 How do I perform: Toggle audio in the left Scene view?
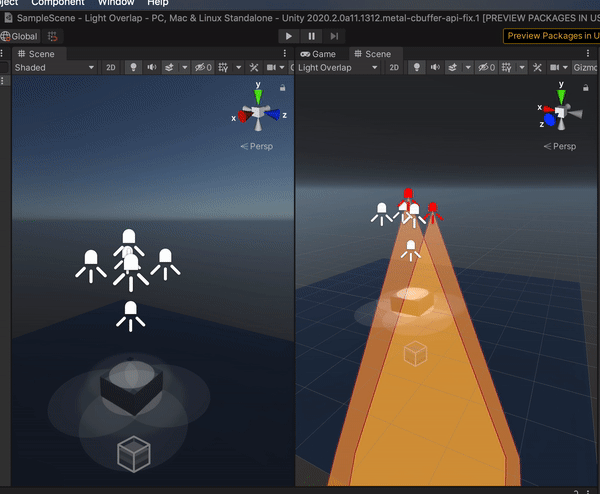152,68
